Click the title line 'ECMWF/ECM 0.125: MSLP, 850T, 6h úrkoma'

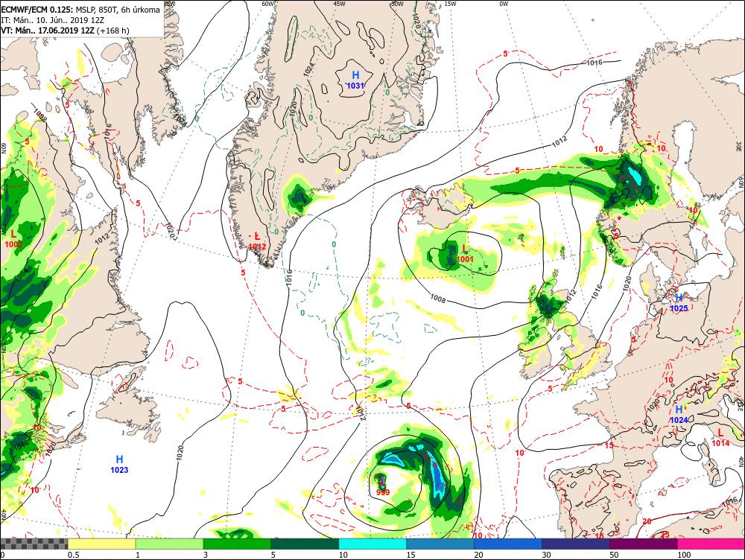(x=80, y=10)
